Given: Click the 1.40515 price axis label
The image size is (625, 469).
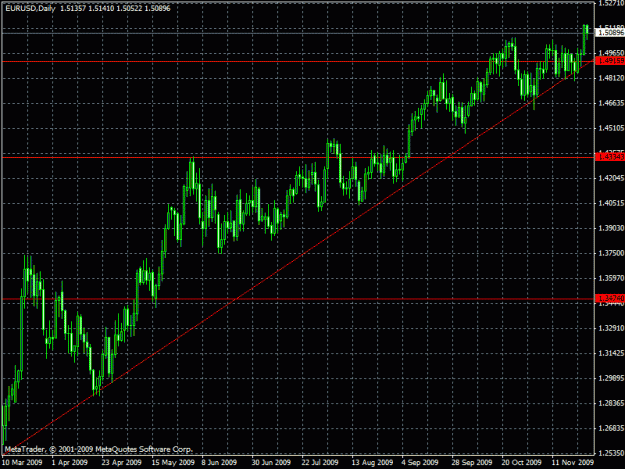Looking at the screenshot, I should (611, 203).
